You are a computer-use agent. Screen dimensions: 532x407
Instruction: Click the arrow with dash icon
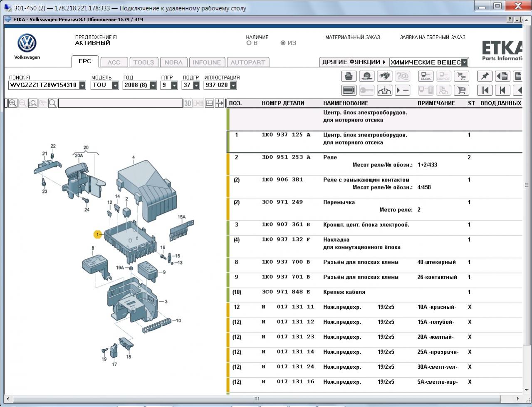click(x=402, y=90)
